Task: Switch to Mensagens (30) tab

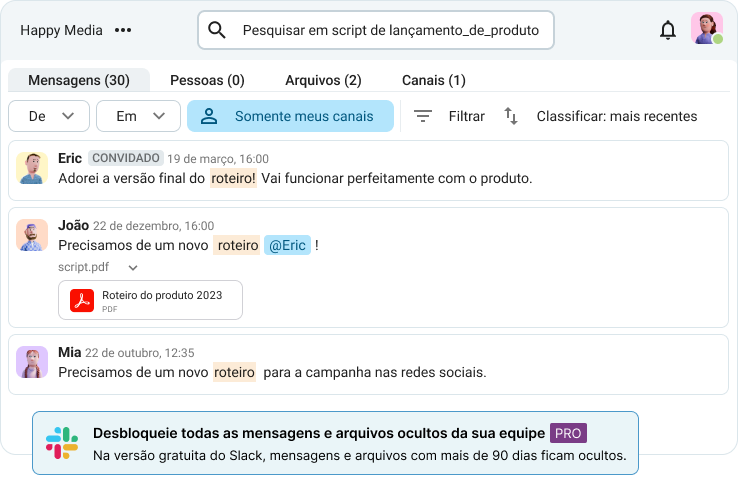Action: [x=79, y=80]
